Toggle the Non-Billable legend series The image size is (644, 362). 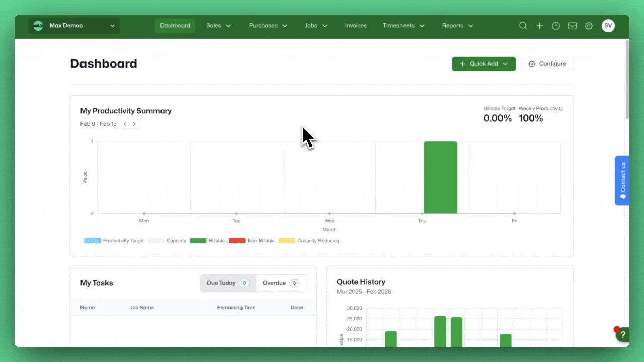tap(252, 241)
